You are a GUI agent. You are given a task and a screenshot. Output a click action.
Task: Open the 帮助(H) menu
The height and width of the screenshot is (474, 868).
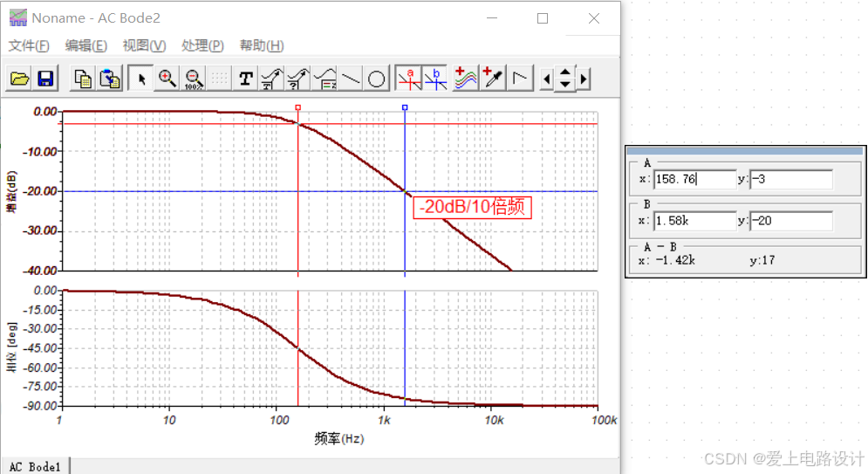point(262,45)
